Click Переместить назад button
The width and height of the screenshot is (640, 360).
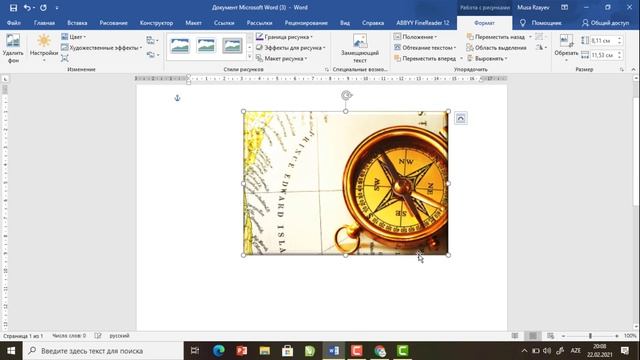click(x=496, y=37)
